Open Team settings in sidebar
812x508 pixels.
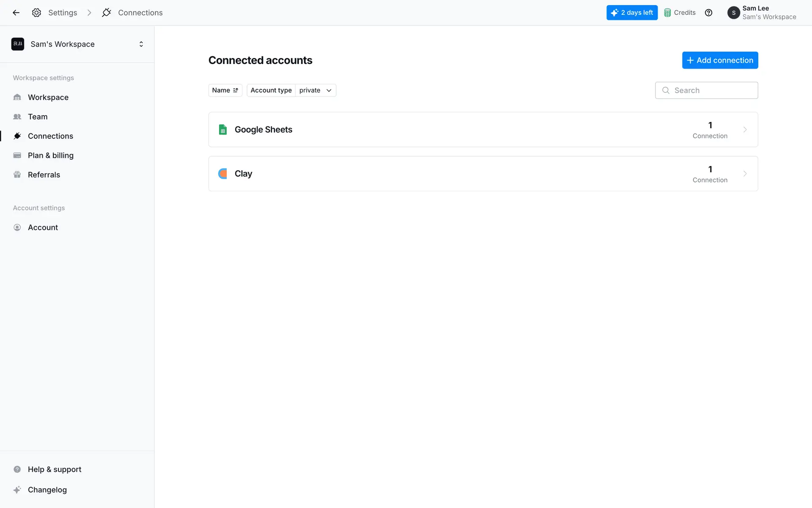[38, 117]
